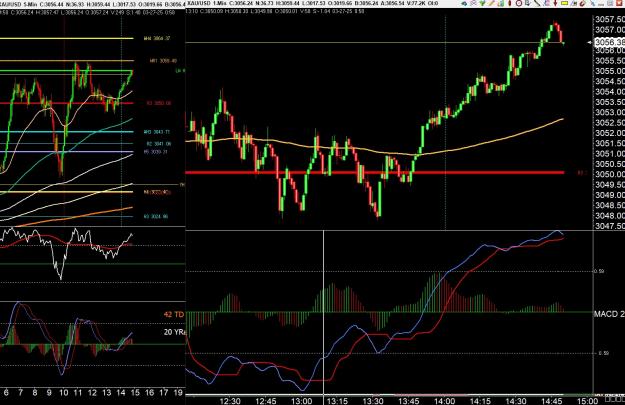This screenshot has width=625, height=405.
Task: Click the 14:45 time label on 1-min chart
Action: [552, 401]
